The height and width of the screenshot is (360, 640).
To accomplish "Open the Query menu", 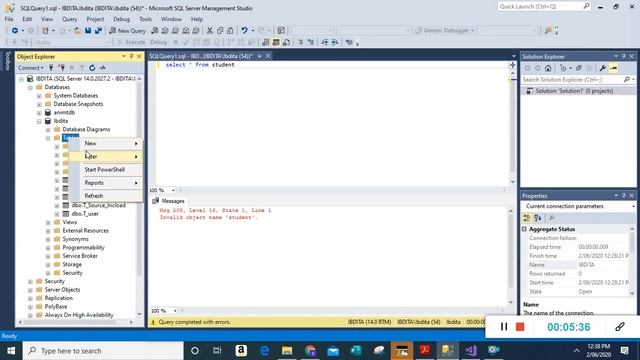I will pos(69,19).
